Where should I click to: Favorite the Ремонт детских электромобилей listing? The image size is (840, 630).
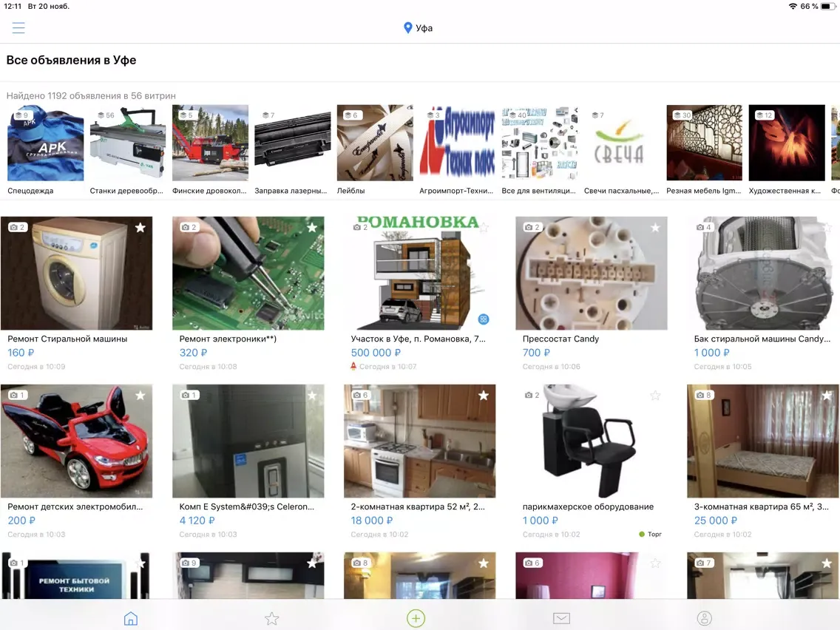(140, 396)
